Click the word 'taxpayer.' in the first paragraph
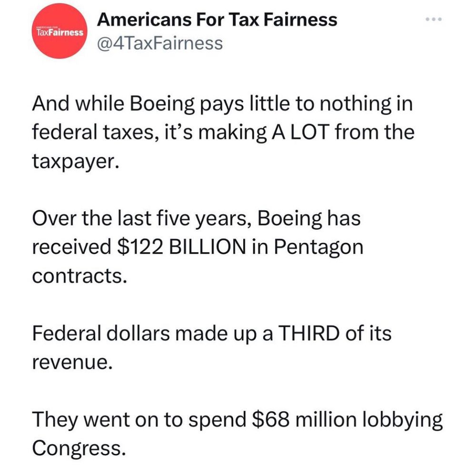This screenshot has width=476, height=474. tap(76, 162)
